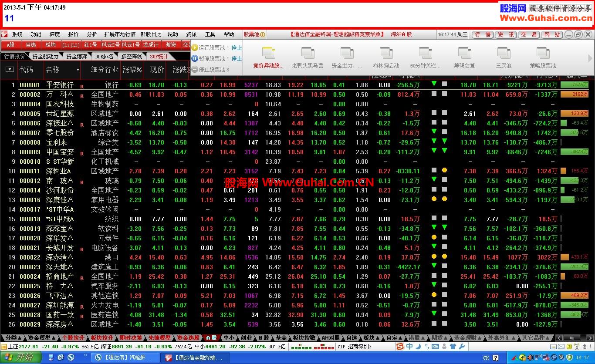Click the orange 489.2万 bar in 飞亚达A row
Screen dimensions: 595x364
tap(575, 296)
